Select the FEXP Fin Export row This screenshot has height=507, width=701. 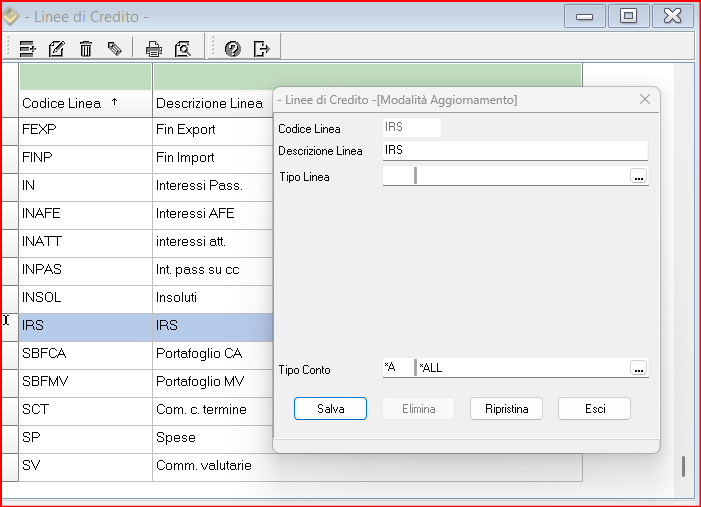[85, 130]
